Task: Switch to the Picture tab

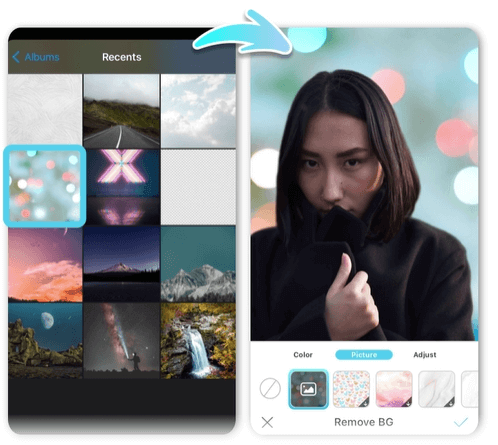Action: coord(364,355)
